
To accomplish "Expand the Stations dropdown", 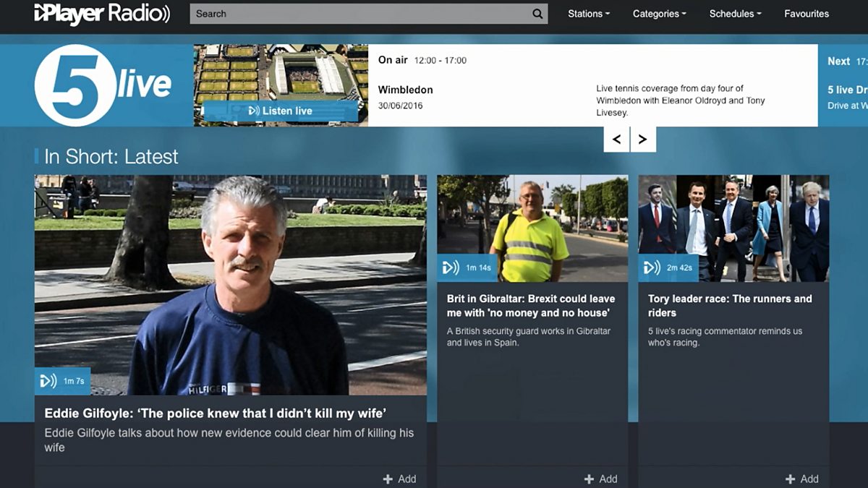I will coord(588,14).
